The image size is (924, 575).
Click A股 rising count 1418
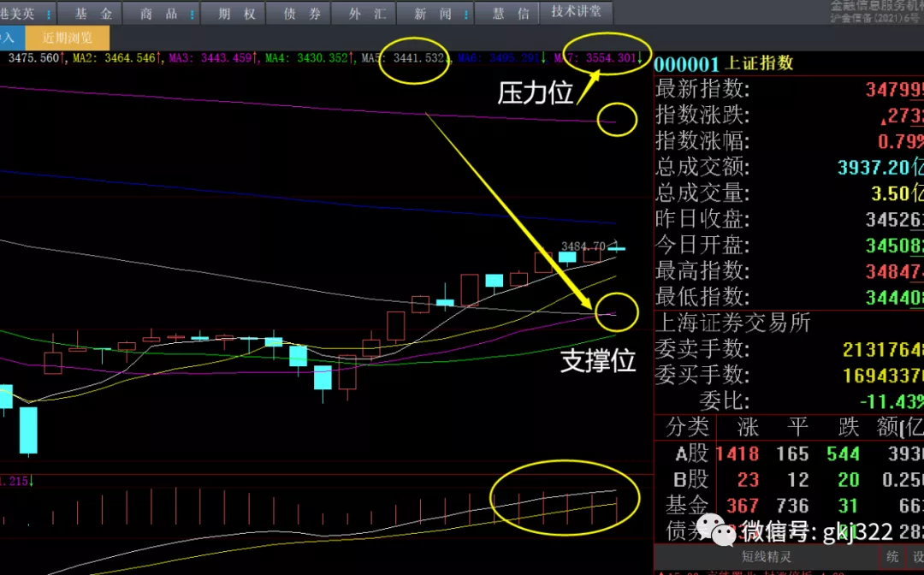[737, 453]
